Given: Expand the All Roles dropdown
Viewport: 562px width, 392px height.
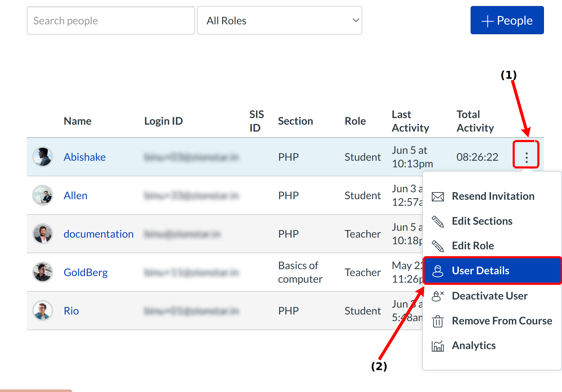Looking at the screenshot, I should click(x=279, y=20).
